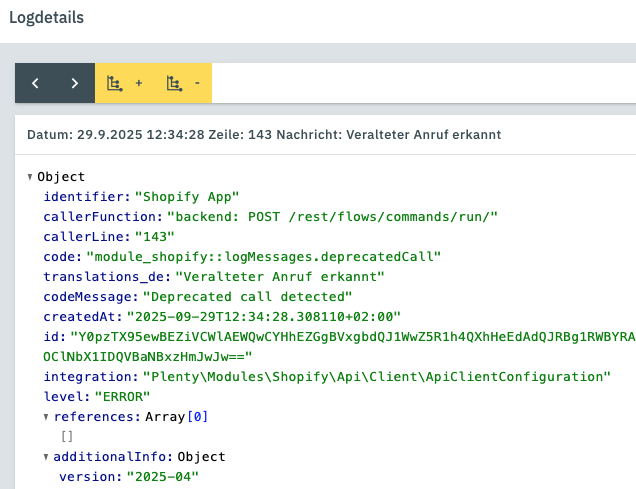Collapse the additionalInfo Object node

point(46,457)
